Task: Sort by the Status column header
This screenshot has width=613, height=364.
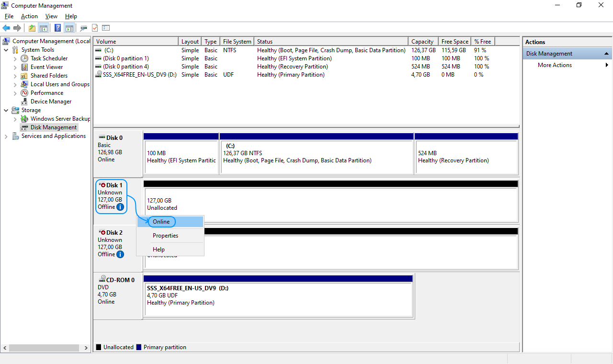Action: tap(331, 42)
